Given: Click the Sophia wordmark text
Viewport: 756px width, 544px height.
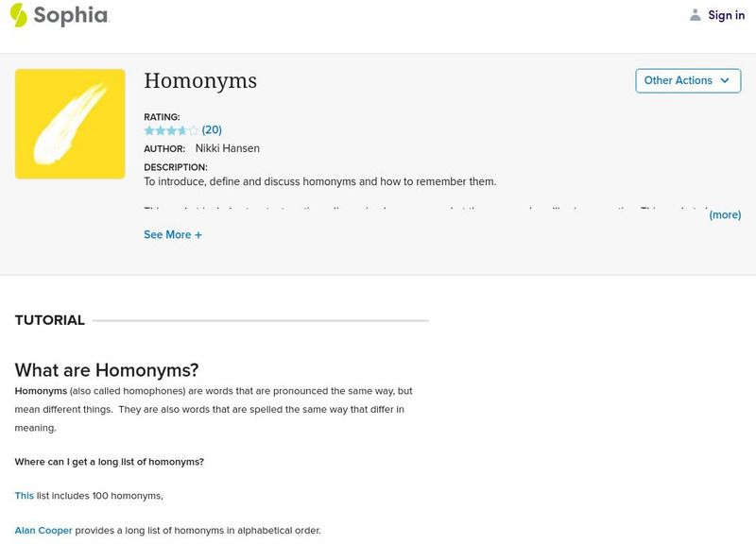Looking at the screenshot, I should [x=71, y=15].
